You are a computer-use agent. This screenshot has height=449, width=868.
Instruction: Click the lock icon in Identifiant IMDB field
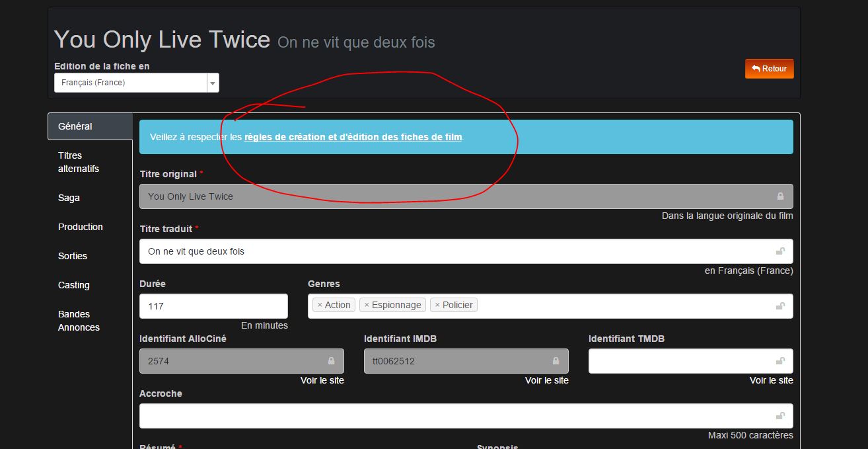[x=556, y=361]
